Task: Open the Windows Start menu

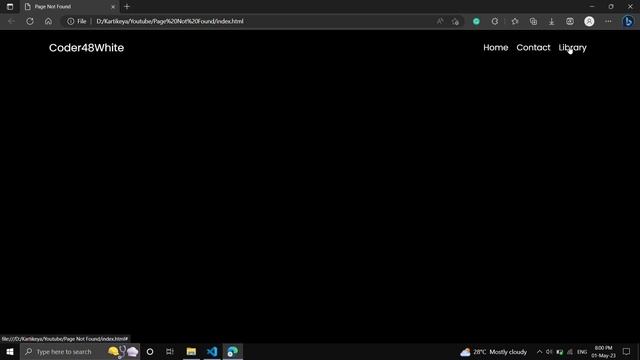Action: tap(10, 351)
